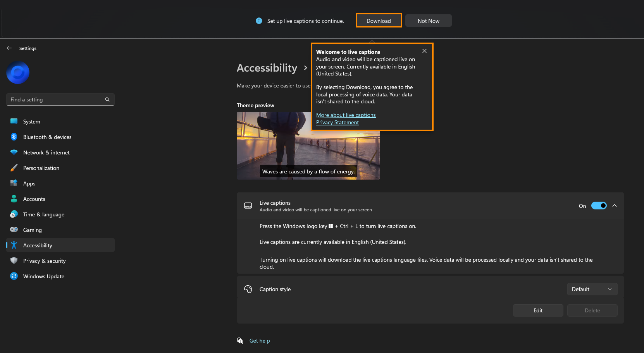Click the search magnifier icon
644x353 pixels.
coord(107,99)
